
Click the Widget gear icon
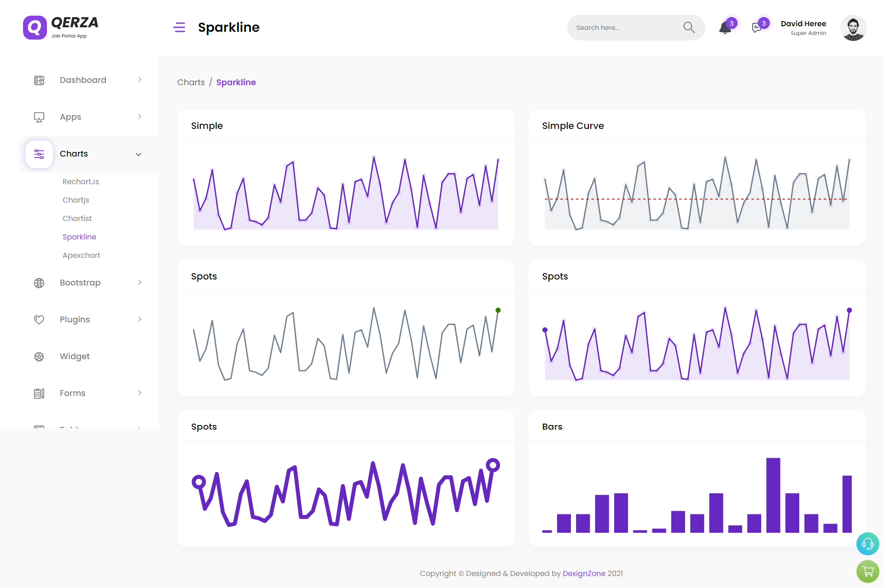click(x=39, y=356)
